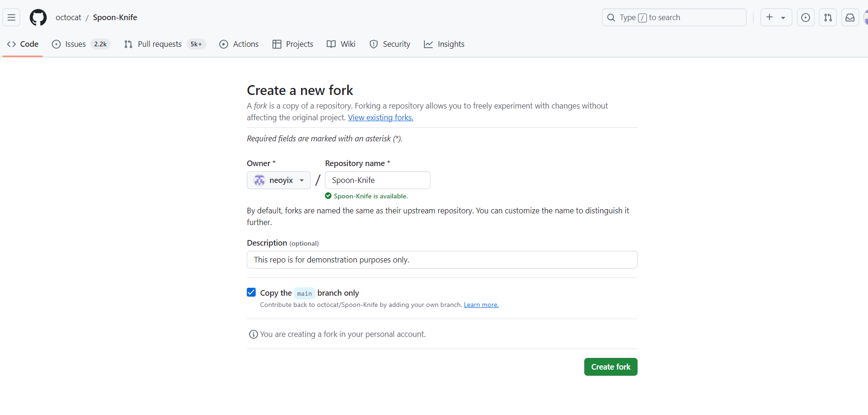Expand the create new plus dropdown
Screen dimensions: 868x415
[776, 17]
